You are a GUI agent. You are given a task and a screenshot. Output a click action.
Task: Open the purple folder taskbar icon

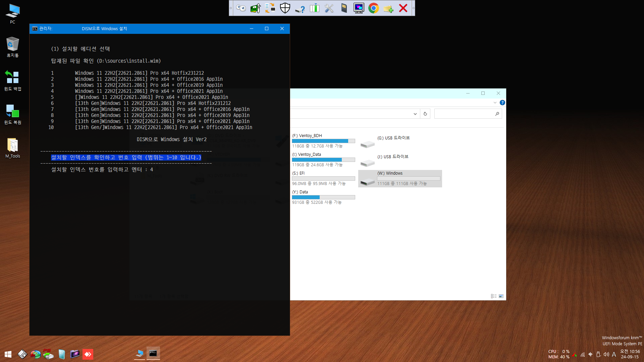pos(74,354)
